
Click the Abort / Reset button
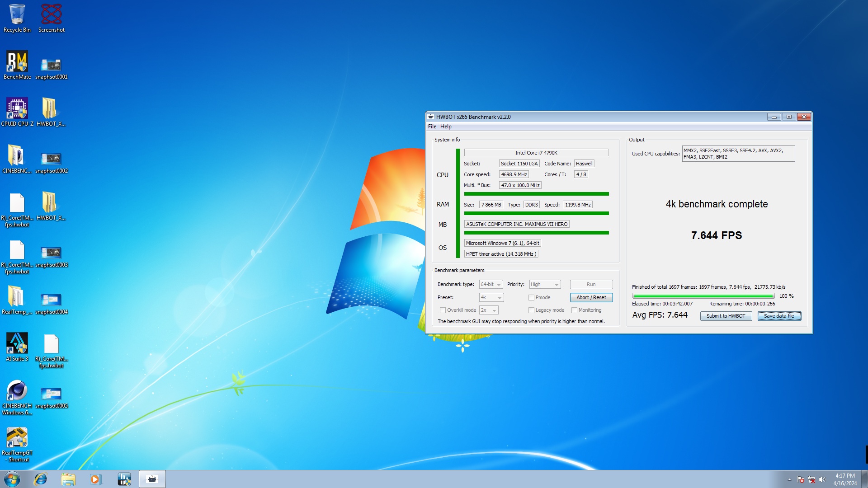click(x=591, y=297)
